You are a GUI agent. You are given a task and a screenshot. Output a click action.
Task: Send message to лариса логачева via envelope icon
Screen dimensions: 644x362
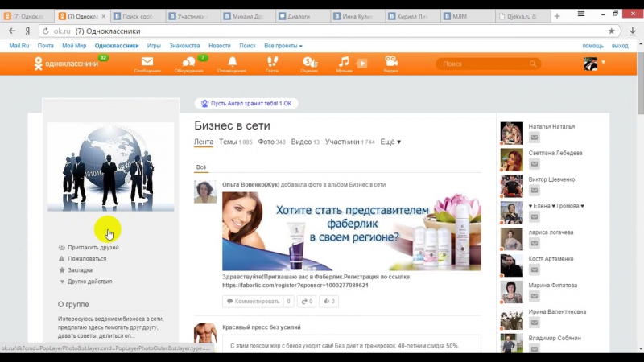click(x=534, y=244)
